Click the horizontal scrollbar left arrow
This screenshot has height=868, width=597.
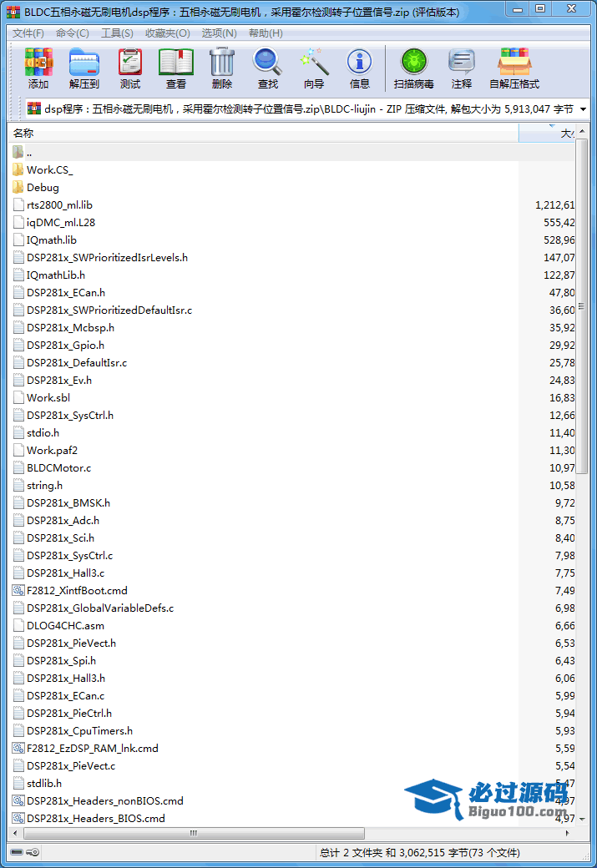15,833
